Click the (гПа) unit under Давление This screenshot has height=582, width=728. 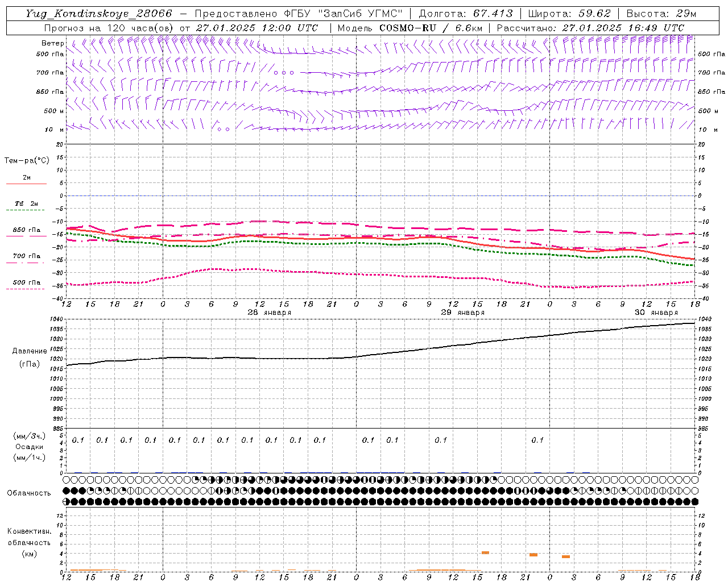[x=30, y=364]
